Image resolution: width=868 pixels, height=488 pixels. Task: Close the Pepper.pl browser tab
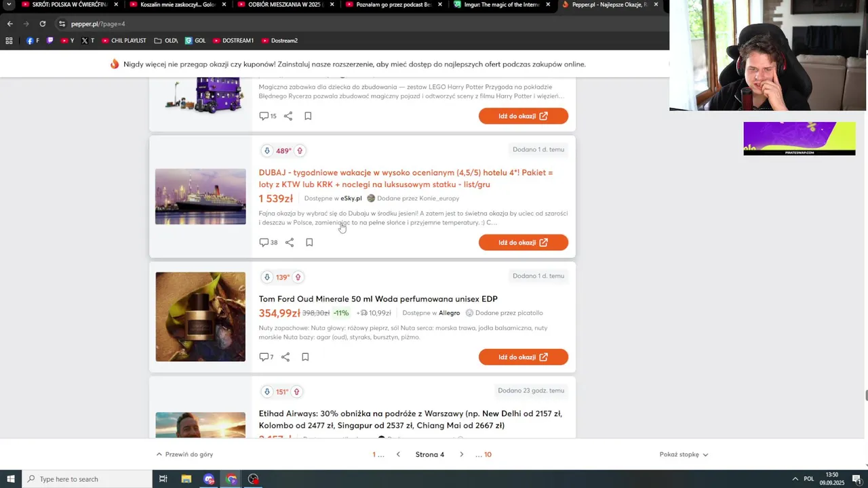[x=656, y=5]
